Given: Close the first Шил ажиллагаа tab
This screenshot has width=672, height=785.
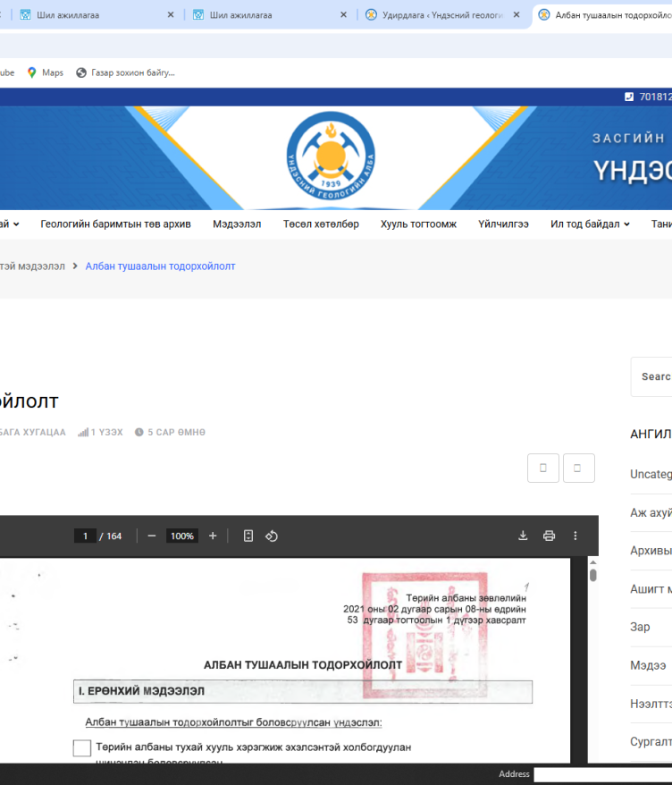Looking at the screenshot, I should tap(171, 15).
